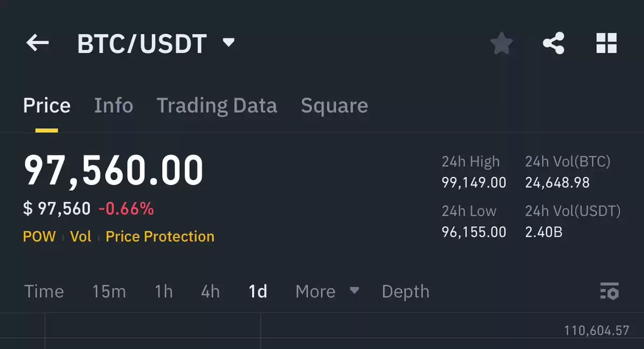Tap the Price Protection tag

tap(160, 237)
